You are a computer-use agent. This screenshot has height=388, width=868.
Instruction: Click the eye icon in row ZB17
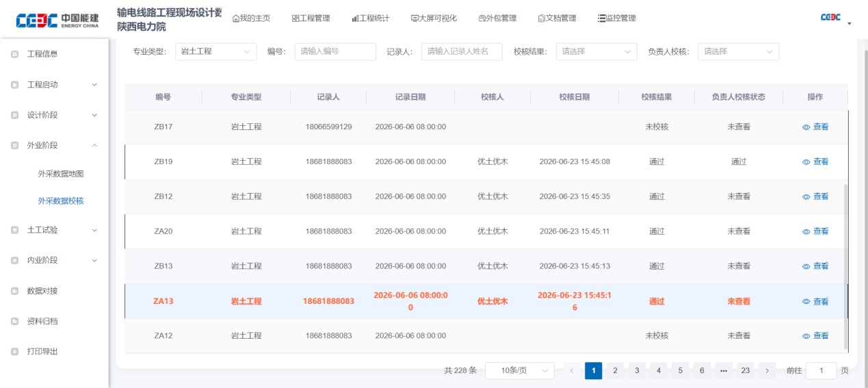coord(806,127)
